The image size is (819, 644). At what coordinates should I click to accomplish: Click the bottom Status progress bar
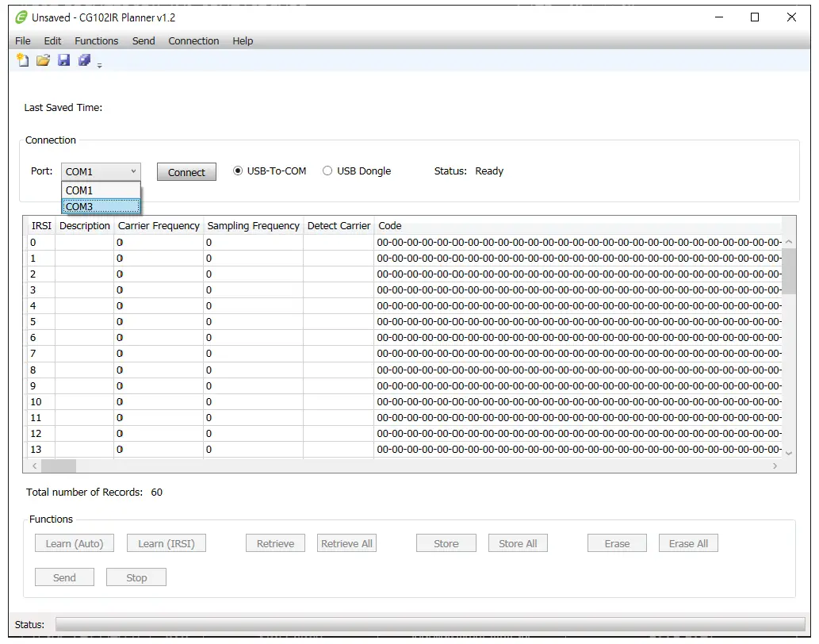point(431,624)
